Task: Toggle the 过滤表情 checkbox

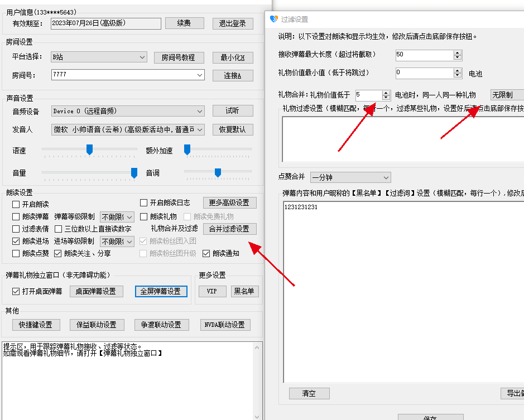Action: click(x=16, y=229)
